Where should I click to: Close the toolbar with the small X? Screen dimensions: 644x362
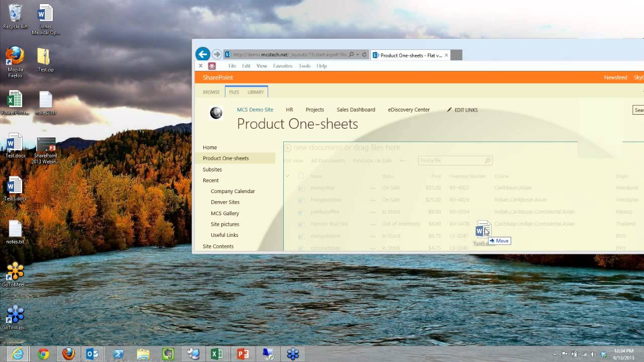click(201, 66)
